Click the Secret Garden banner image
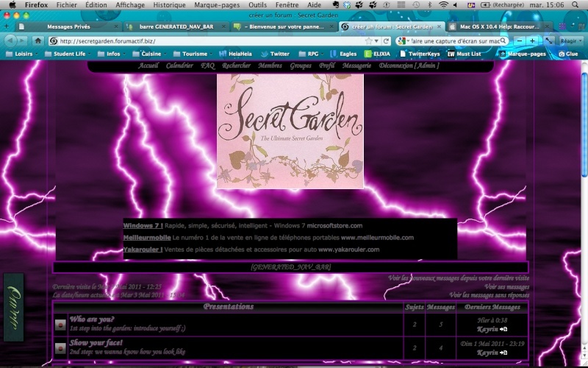588x368 pixels. pos(290,131)
